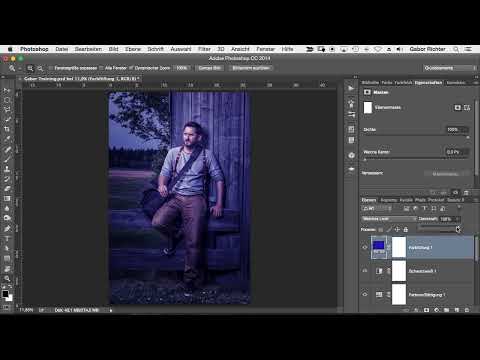This screenshot has width=480, height=360.
Task: Open the Bearbeiten menu
Action: pos(88,49)
